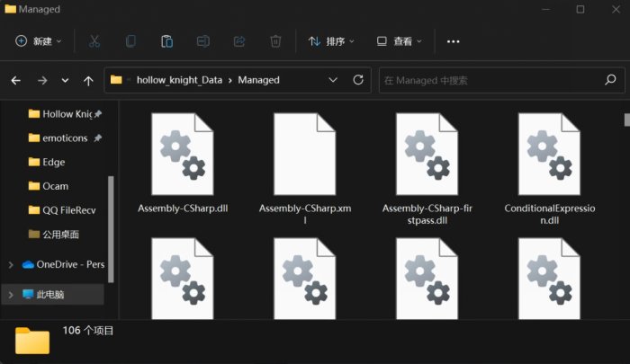Click the Delete trash icon
This screenshot has width=630, height=364.
275,41
